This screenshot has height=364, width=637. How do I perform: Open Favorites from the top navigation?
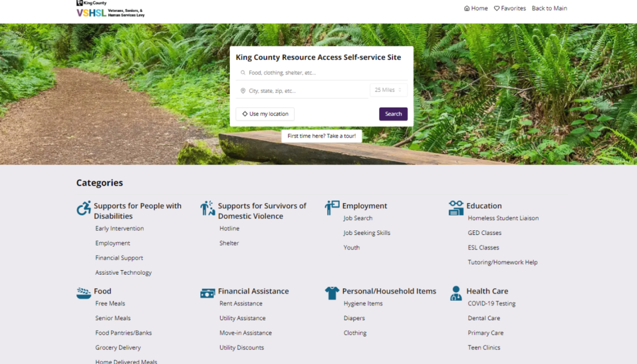click(510, 9)
